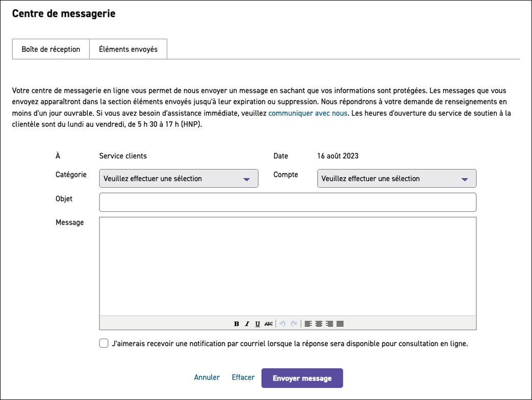Toggle bold formatting in message editor
532x400 pixels.
237,324
